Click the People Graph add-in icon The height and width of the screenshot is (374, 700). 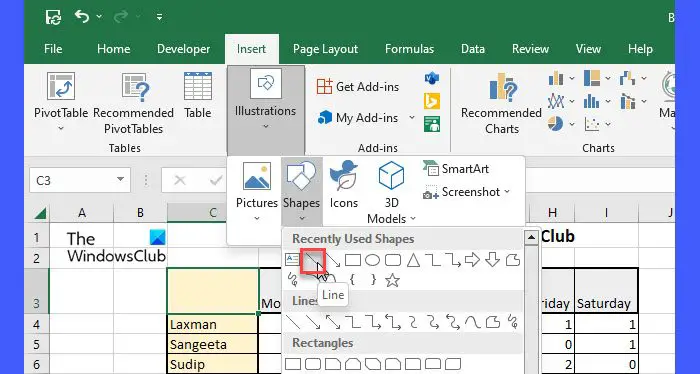coord(432,124)
